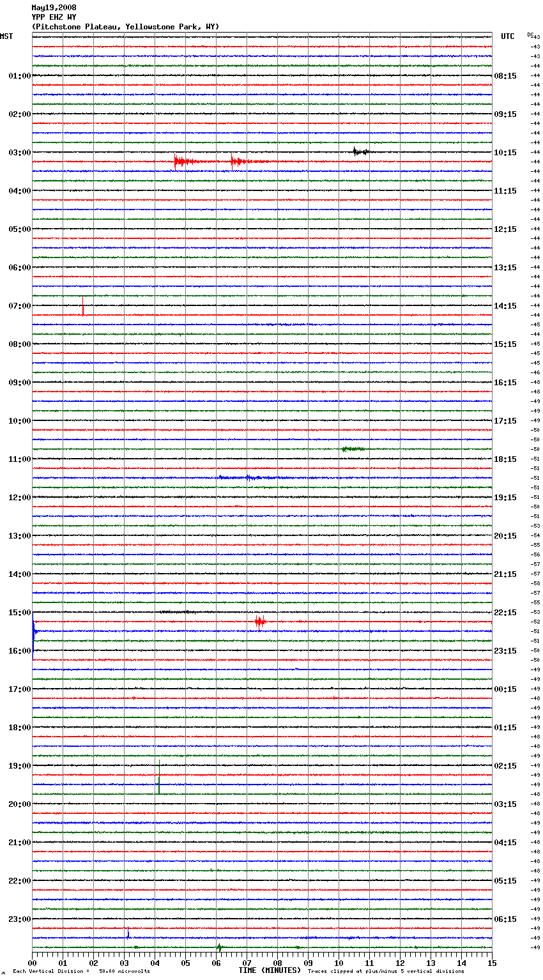Click the 16:00 MST time label
The width and height of the screenshot is (543, 980).
click(x=20, y=651)
